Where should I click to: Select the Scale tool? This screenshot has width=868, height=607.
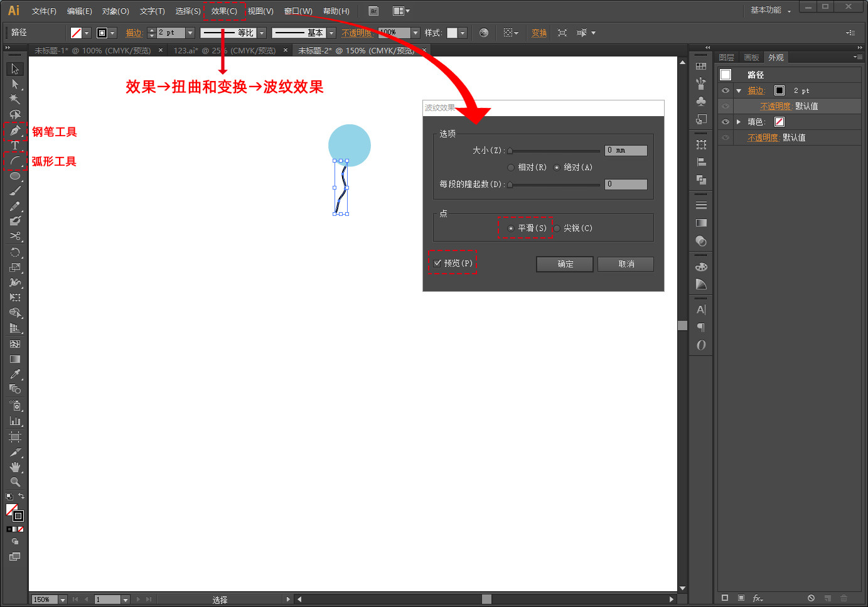[15, 267]
